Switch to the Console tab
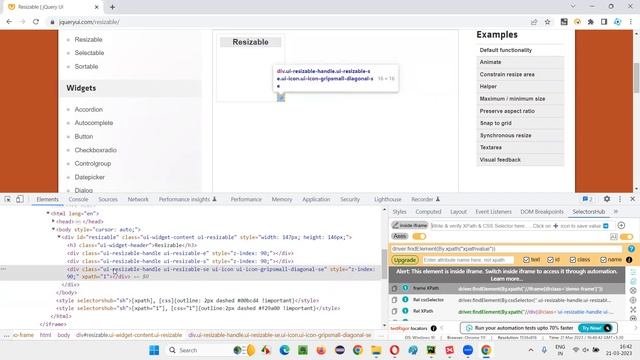The width and height of the screenshot is (640, 360). tap(78, 199)
